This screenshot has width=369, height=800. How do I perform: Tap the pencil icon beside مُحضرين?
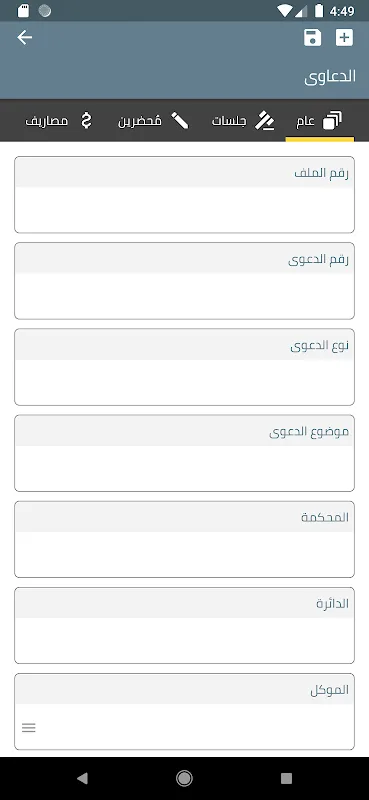180,121
